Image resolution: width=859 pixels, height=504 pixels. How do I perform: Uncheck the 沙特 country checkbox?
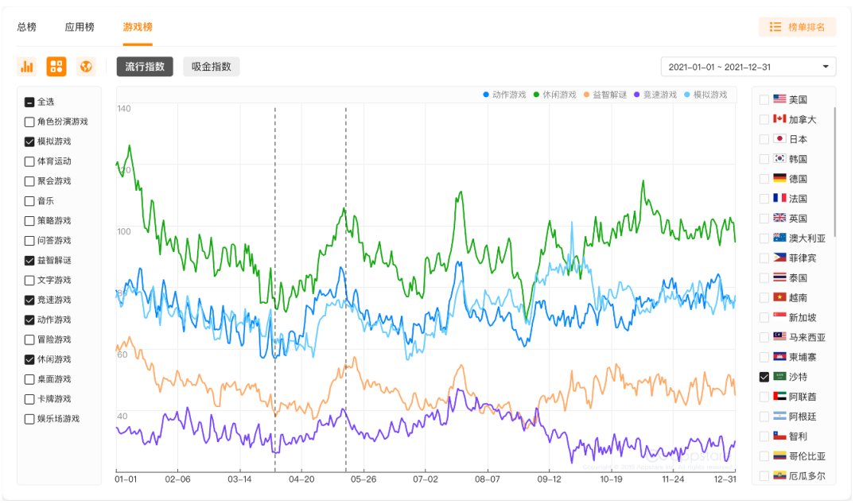point(764,377)
